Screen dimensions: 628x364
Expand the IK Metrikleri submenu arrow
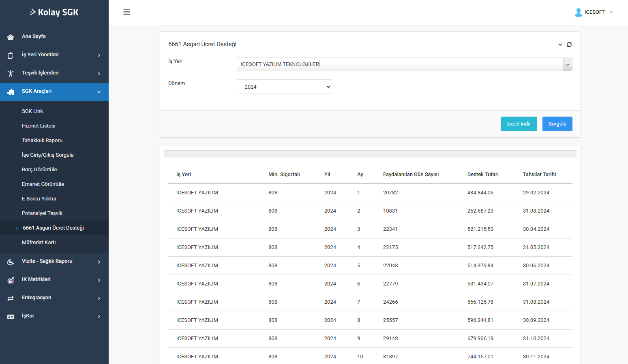[x=99, y=280]
